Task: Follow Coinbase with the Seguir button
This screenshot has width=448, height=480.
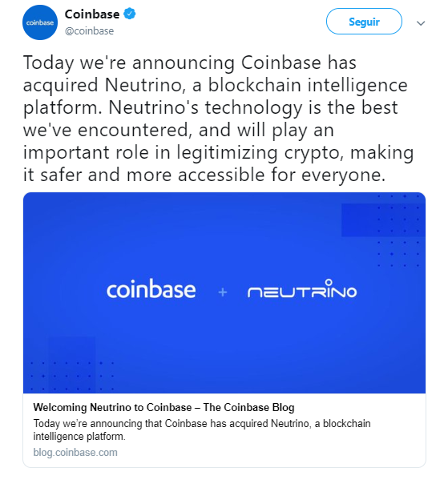Action: click(364, 22)
